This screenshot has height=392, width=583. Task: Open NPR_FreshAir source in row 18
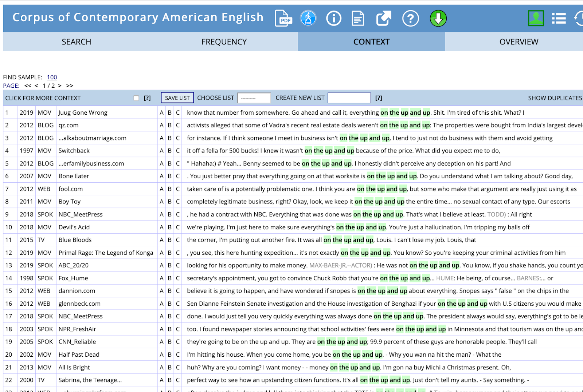tap(77, 329)
